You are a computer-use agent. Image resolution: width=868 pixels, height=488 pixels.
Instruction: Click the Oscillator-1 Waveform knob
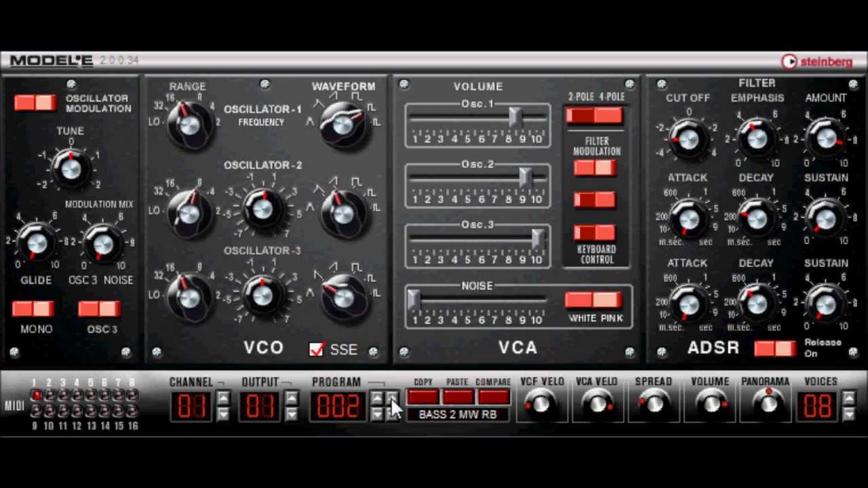click(344, 125)
